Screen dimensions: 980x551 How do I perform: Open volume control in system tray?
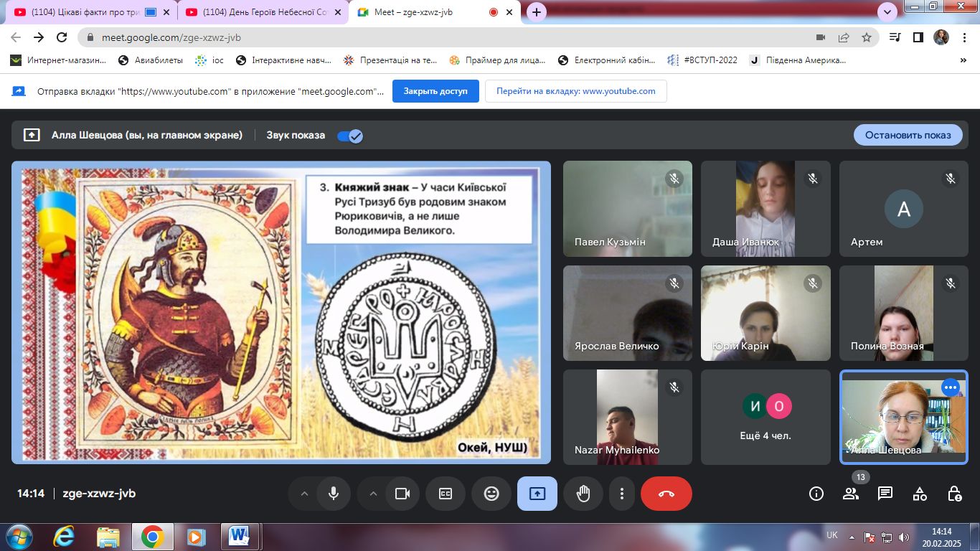click(x=904, y=537)
